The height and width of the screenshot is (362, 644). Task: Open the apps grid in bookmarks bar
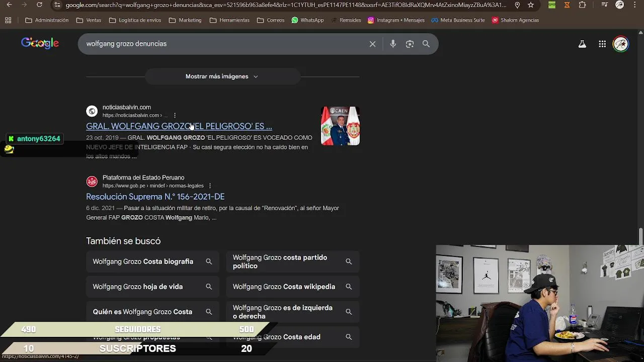[8, 20]
